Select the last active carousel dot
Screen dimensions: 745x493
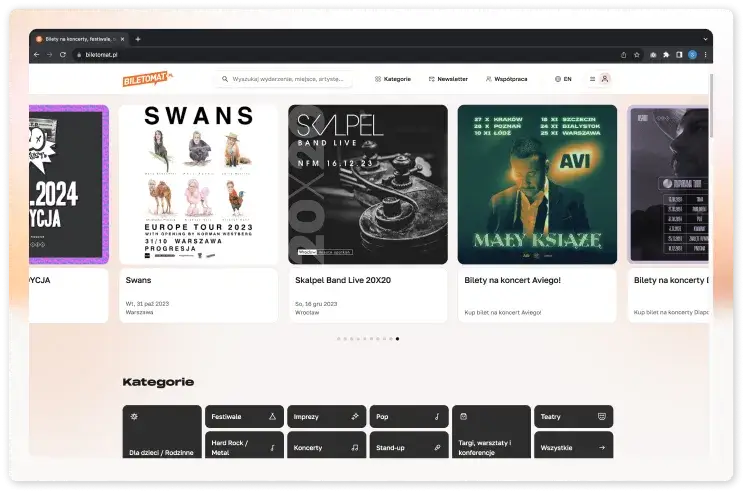(398, 339)
